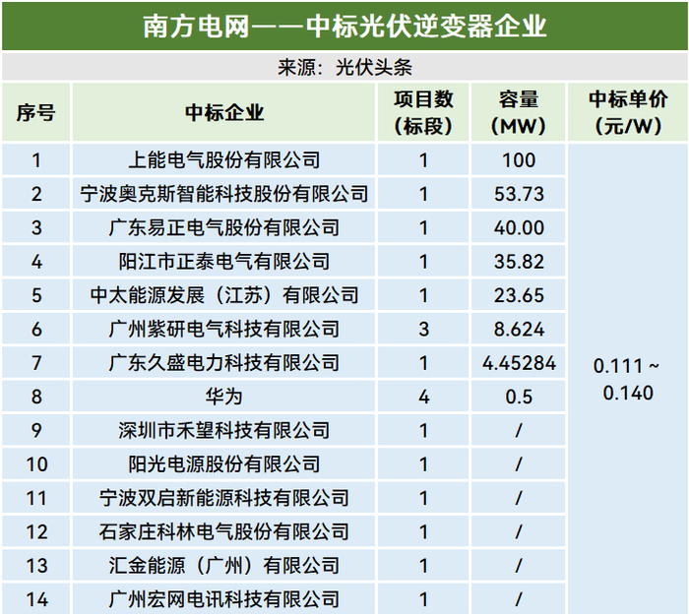Click the 华为 company cell
Image resolution: width=689 pixels, height=616 pixels.
point(224,397)
